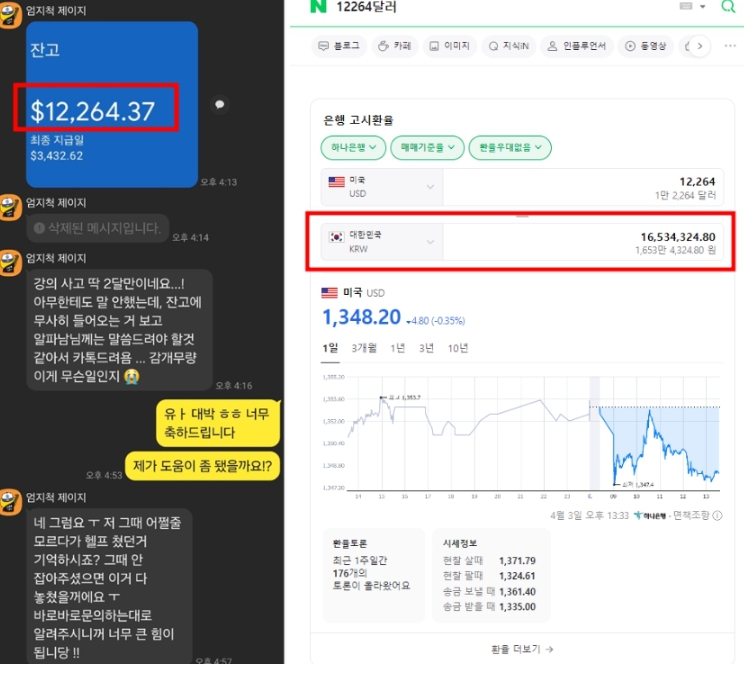Select the 지식iN tab
The width and height of the screenshot is (744, 675).
pyautogui.click(x=509, y=46)
